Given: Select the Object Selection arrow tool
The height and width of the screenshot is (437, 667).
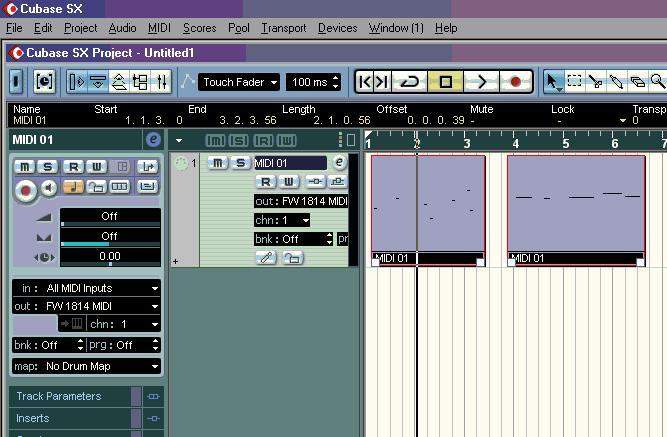Looking at the screenshot, I should pyautogui.click(x=553, y=81).
